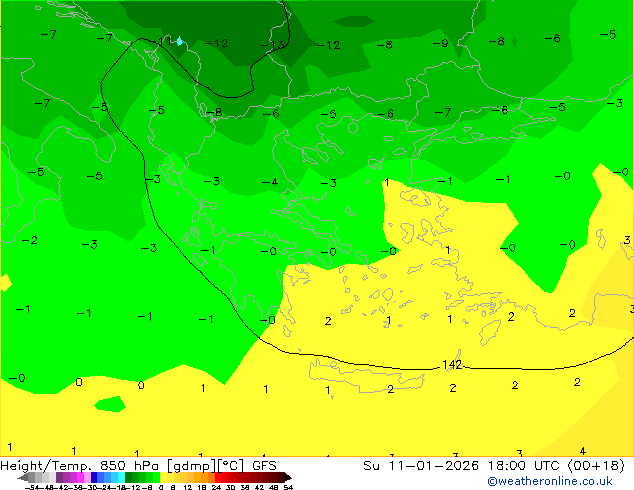Image resolution: width=634 pixels, height=490 pixels.
Task: Click the cyan marker near the -11 value
Action: click(x=179, y=41)
